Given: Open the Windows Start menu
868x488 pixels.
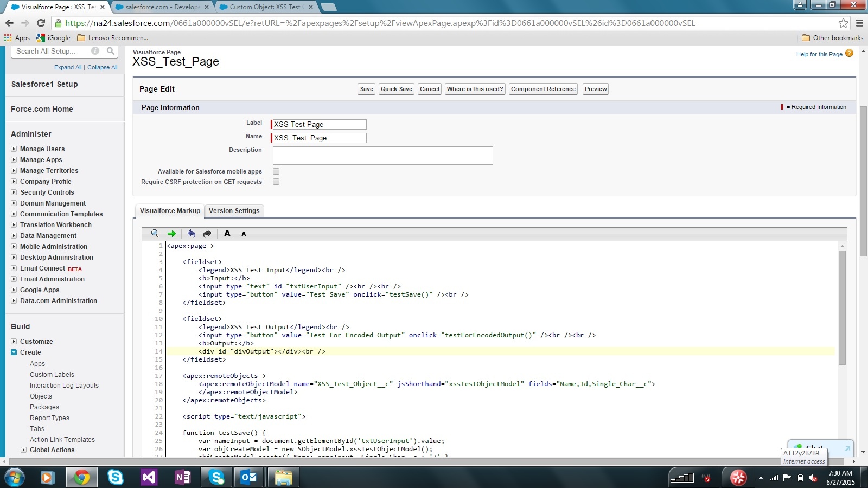Looking at the screenshot, I should pos(15,477).
